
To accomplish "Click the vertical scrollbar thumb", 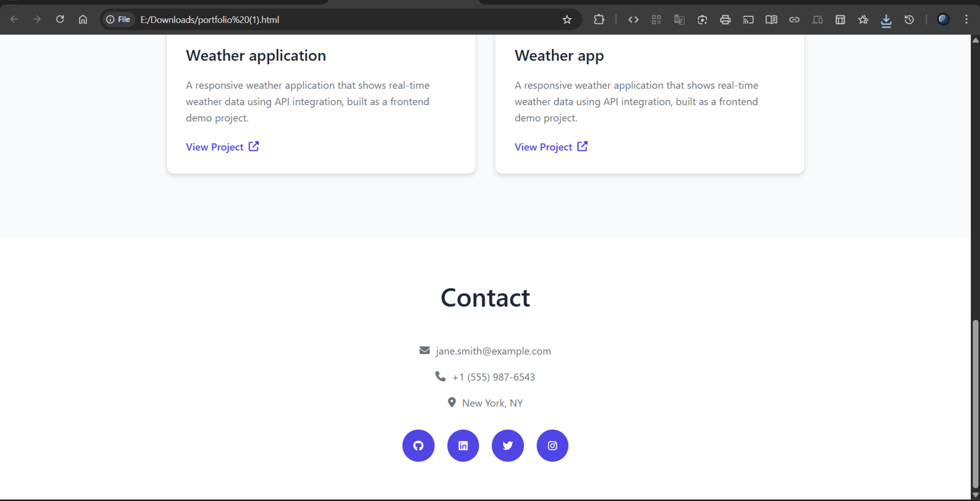I will (x=975, y=404).
